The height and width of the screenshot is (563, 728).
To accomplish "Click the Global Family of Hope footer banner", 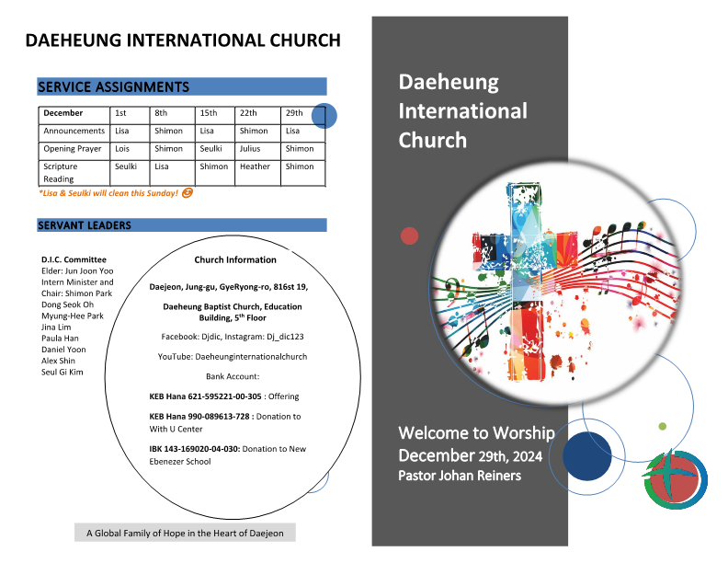I will pyautogui.click(x=185, y=533).
